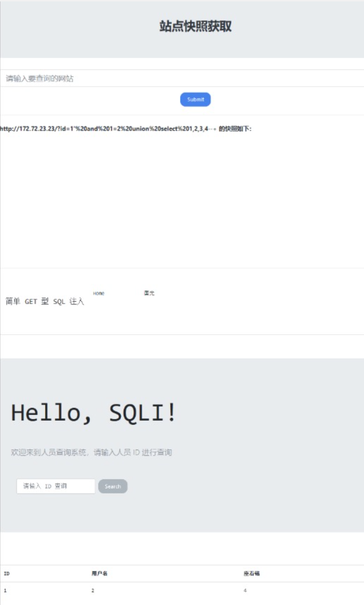Open the 国光 nav link
Image resolution: width=364 pixels, height=605 pixels.
149,293
